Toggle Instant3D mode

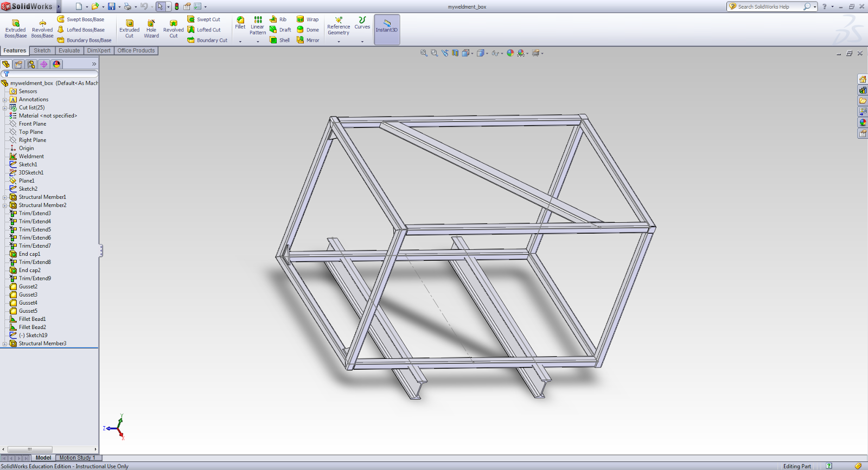[387, 29]
